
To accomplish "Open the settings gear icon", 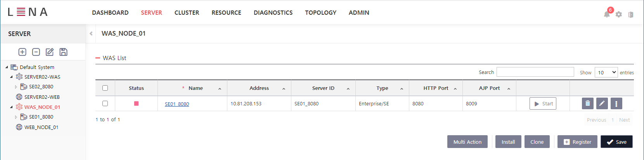I will point(619,14).
